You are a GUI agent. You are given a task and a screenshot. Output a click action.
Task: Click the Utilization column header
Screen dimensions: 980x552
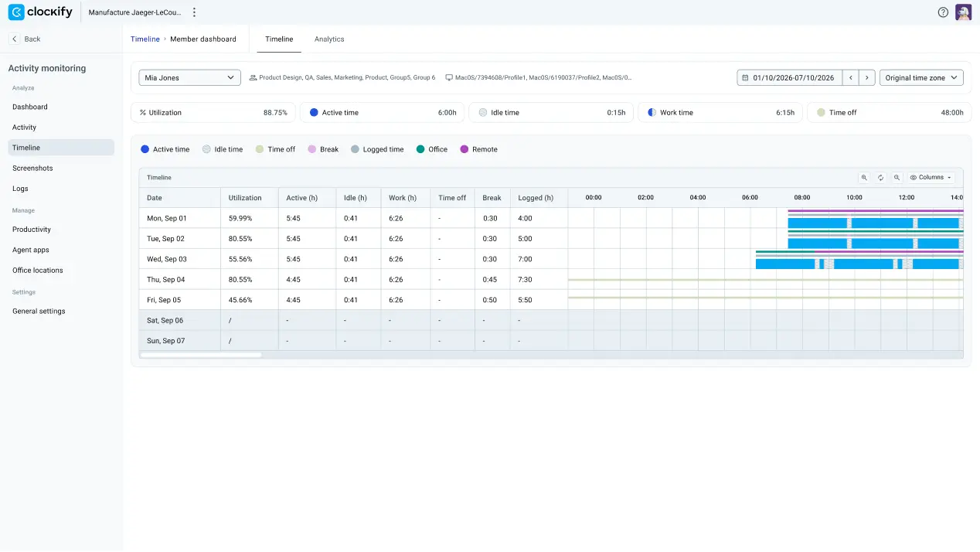click(x=249, y=198)
